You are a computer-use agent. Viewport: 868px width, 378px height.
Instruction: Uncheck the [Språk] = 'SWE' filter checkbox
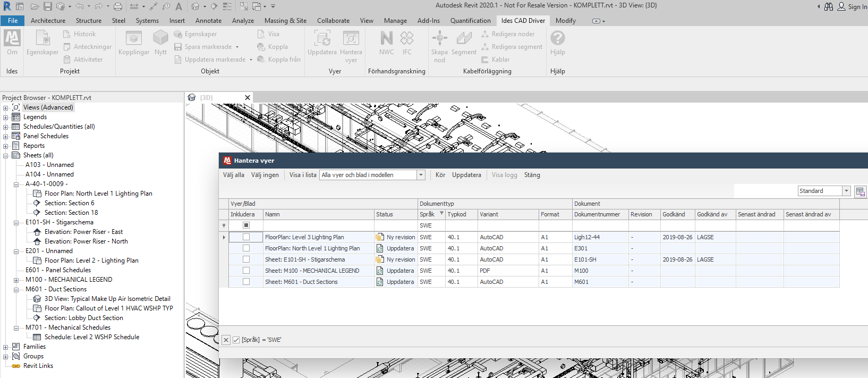[236, 340]
